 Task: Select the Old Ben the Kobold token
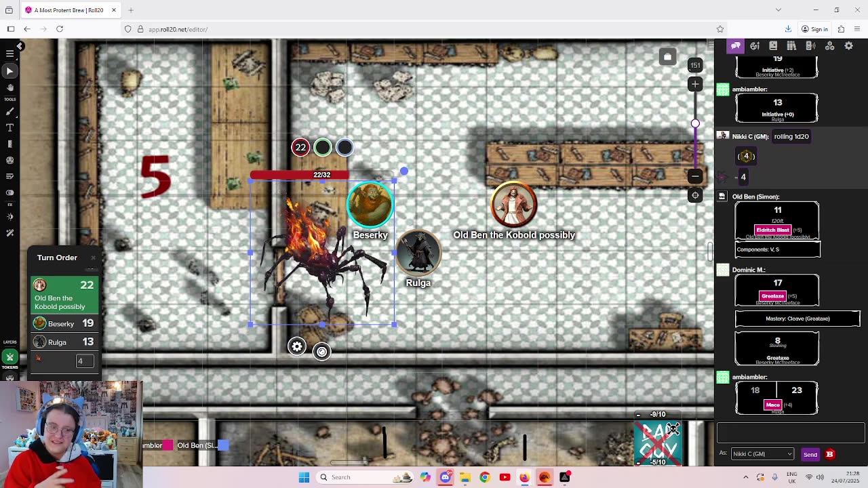514,205
